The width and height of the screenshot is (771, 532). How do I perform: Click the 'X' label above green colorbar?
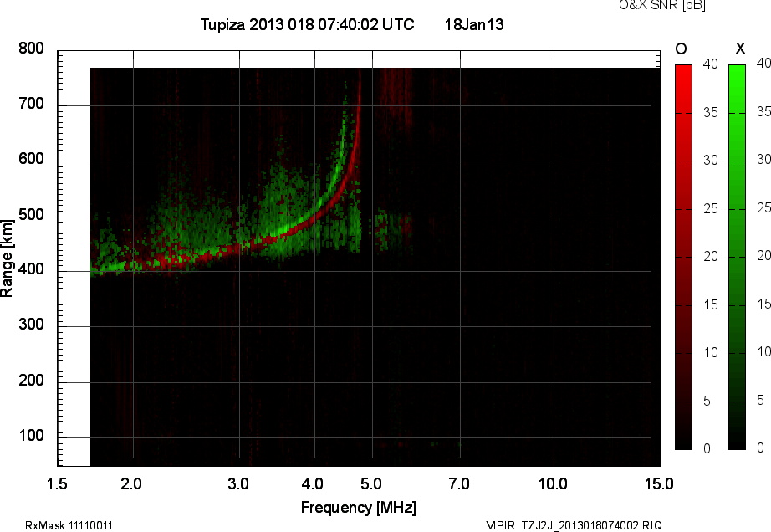(x=740, y=49)
